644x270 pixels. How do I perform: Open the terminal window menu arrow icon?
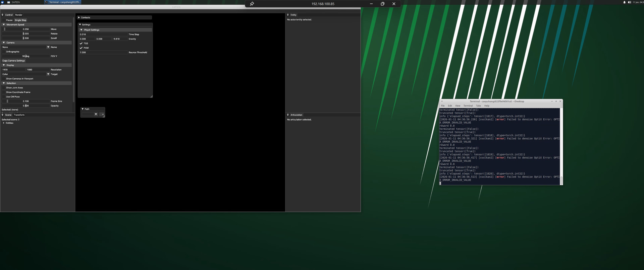(x=442, y=101)
